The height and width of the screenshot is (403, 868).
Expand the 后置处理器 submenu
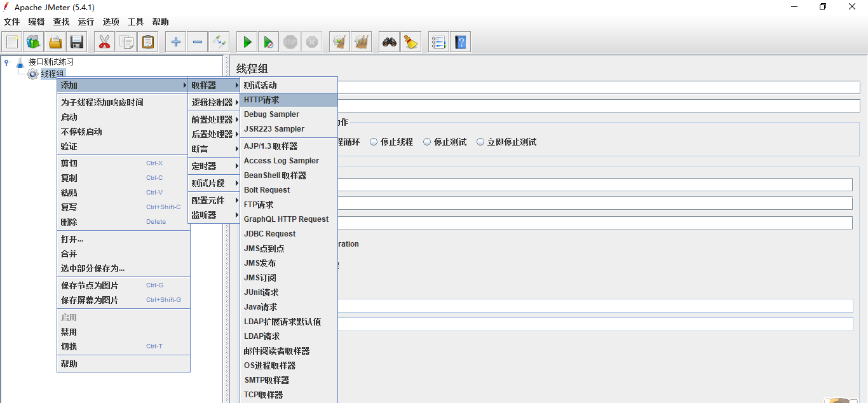(x=214, y=134)
